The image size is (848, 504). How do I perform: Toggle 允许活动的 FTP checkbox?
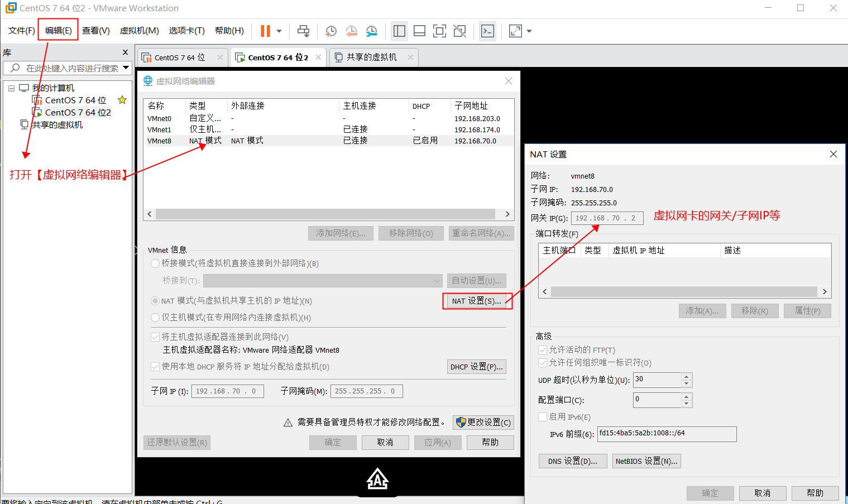(542, 350)
